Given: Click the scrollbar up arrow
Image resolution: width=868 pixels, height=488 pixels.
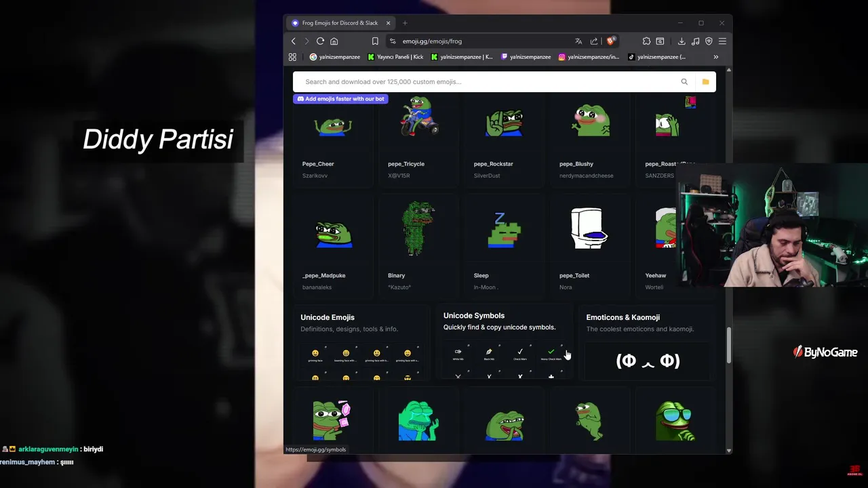Looking at the screenshot, I should [729, 70].
